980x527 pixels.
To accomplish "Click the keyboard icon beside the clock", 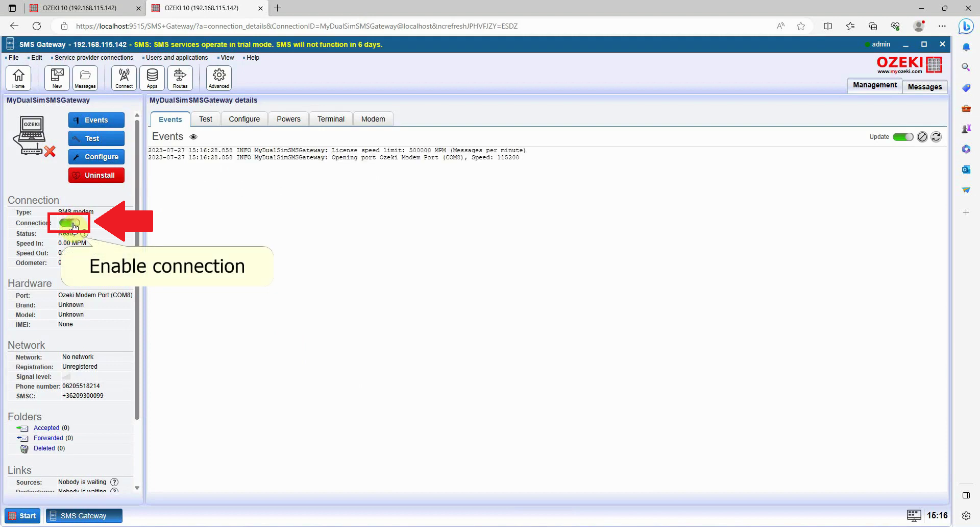I will pyautogui.click(x=914, y=515).
